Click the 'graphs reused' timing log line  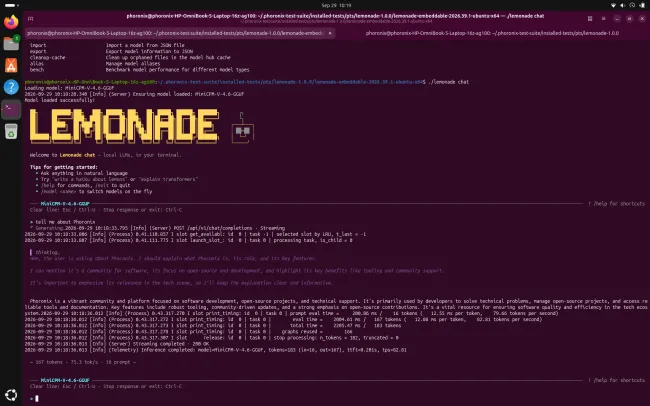tap(189, 332)
